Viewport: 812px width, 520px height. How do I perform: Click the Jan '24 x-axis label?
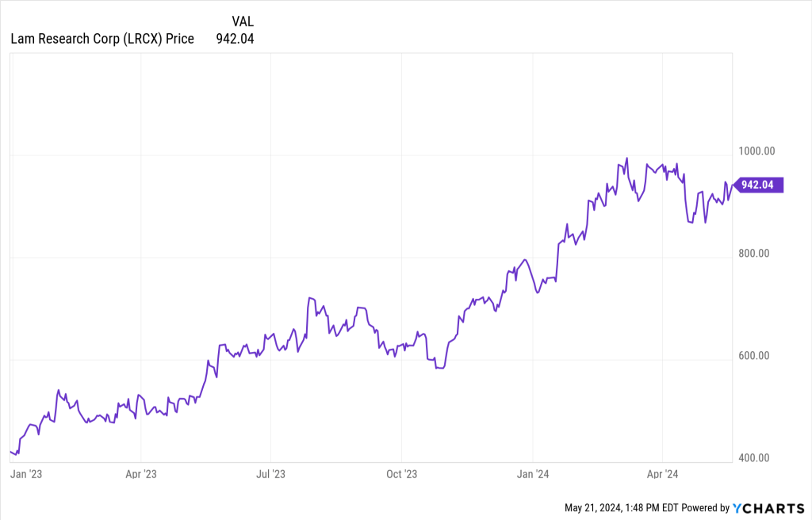pyautogui.click(x=533, y=474)
